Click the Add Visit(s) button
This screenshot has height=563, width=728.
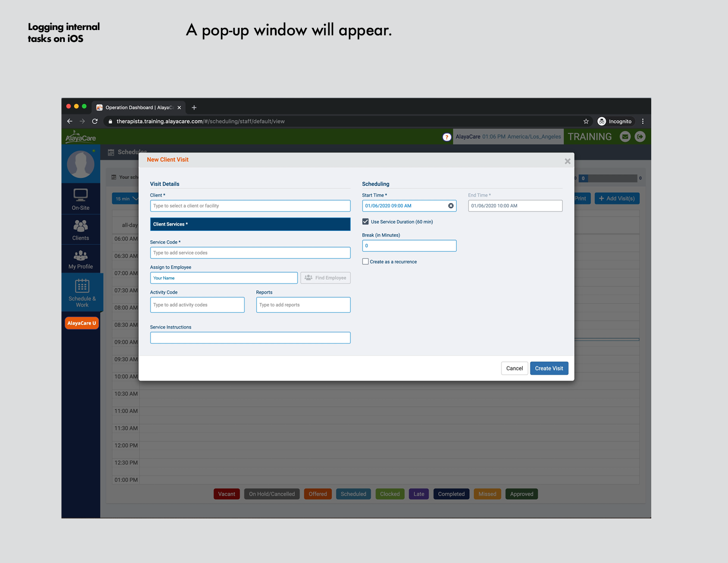617,198
